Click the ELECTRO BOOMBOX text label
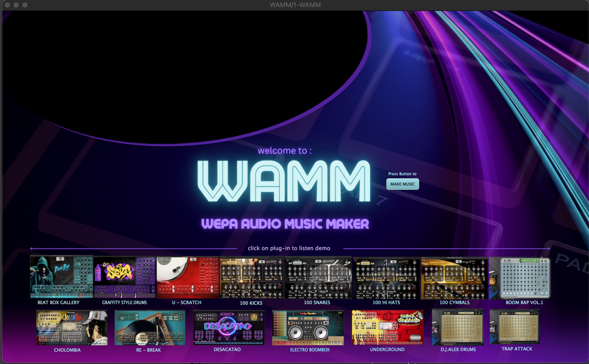This screenshot has height=364, width=589. tap(310, 350)
